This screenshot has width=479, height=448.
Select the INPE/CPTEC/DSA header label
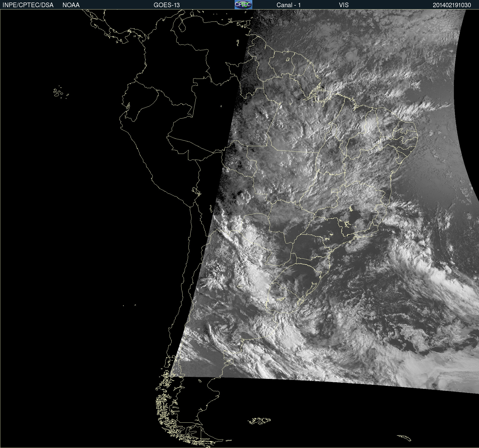click(x=28, y=5)
